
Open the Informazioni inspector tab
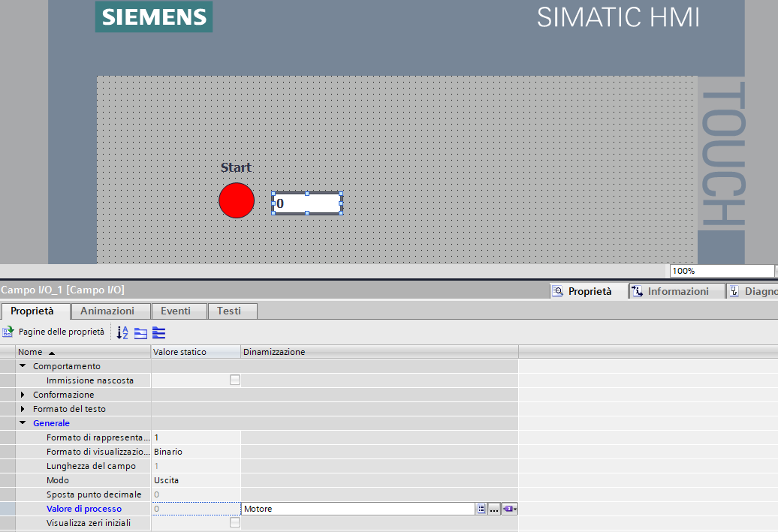coord(677,291)
